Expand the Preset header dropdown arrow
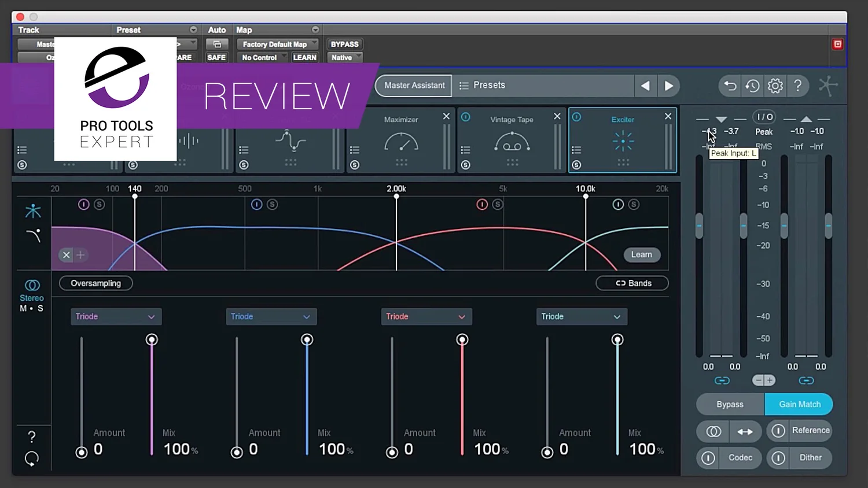This screenshot has height=488, width=868. (193, 29)
